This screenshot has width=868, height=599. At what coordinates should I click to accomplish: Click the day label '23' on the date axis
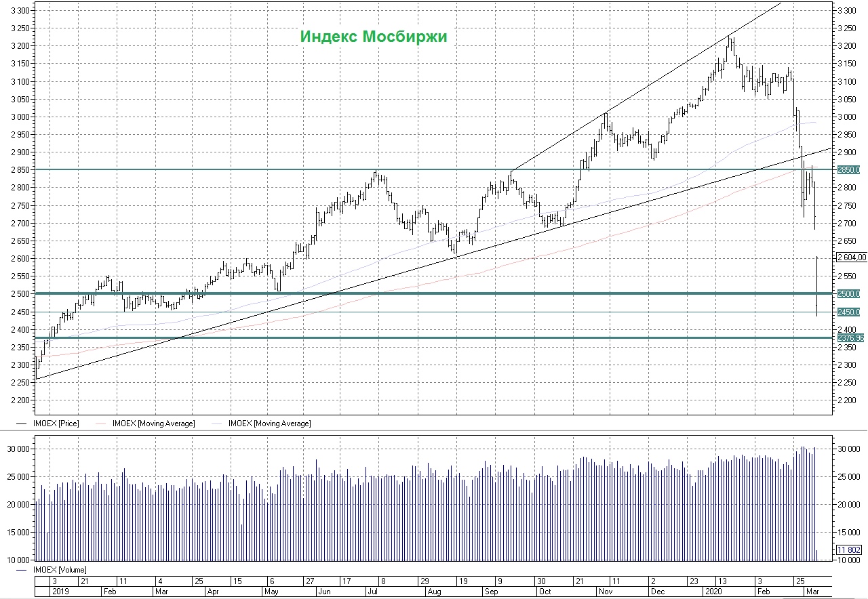[x=693, y=581]
